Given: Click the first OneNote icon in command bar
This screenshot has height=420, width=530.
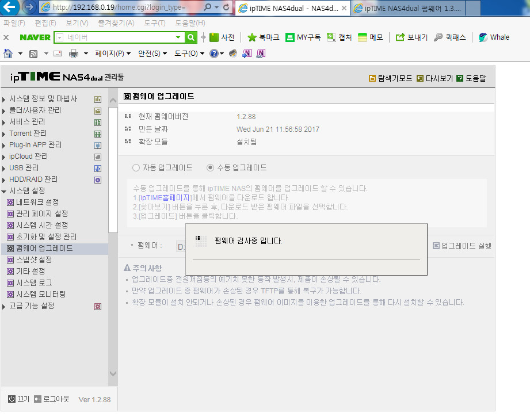Looking at the screenshot, I should 247,54.
